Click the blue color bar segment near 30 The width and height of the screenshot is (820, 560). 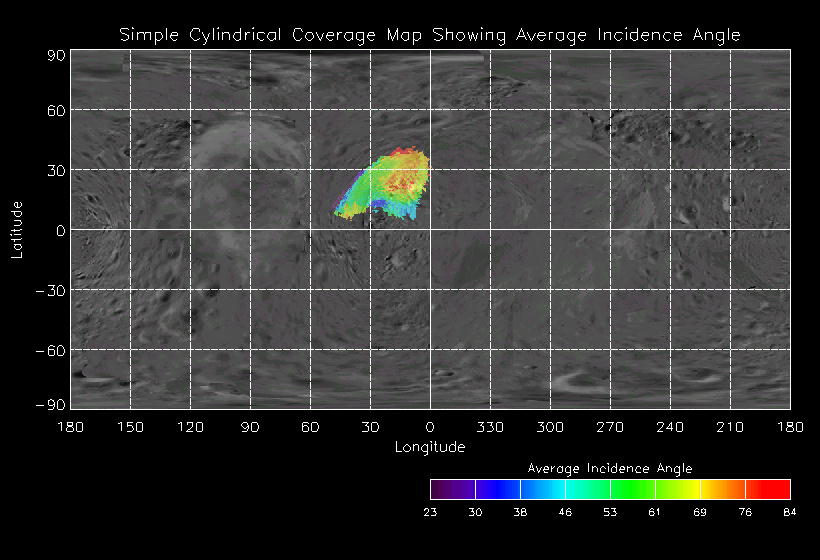pos(498,489)
